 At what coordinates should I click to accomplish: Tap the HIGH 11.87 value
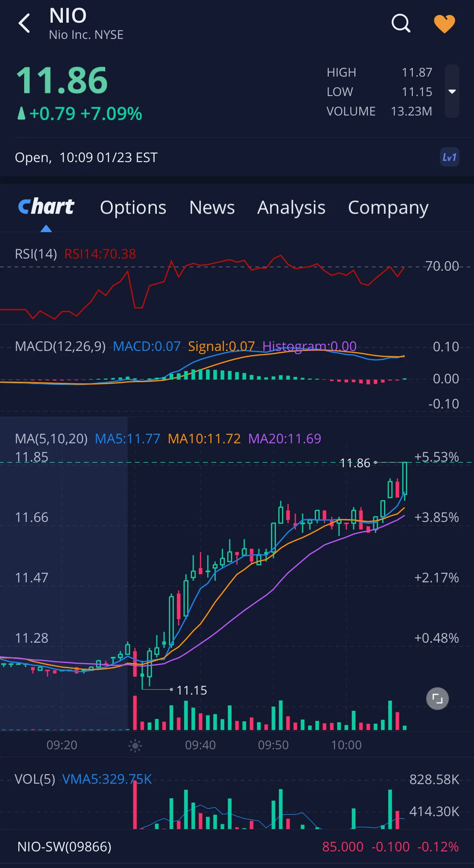click(417, 73)
